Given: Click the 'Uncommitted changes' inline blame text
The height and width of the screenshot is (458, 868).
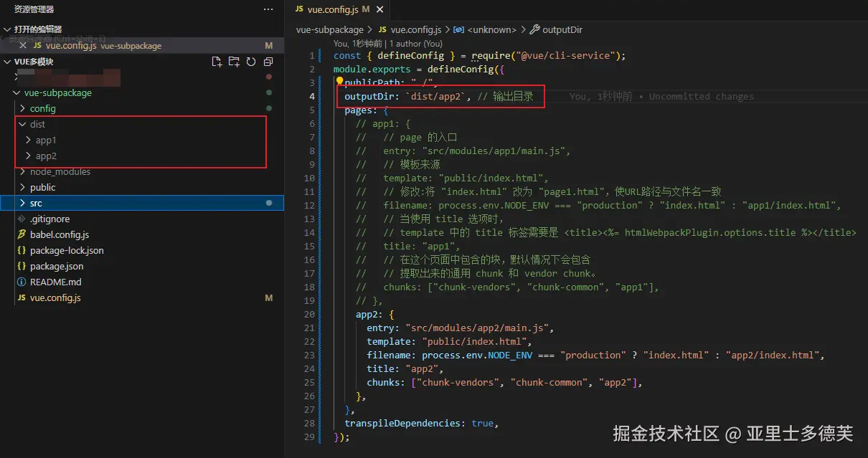Looking at the screenshot, I should tap(702, 96).
